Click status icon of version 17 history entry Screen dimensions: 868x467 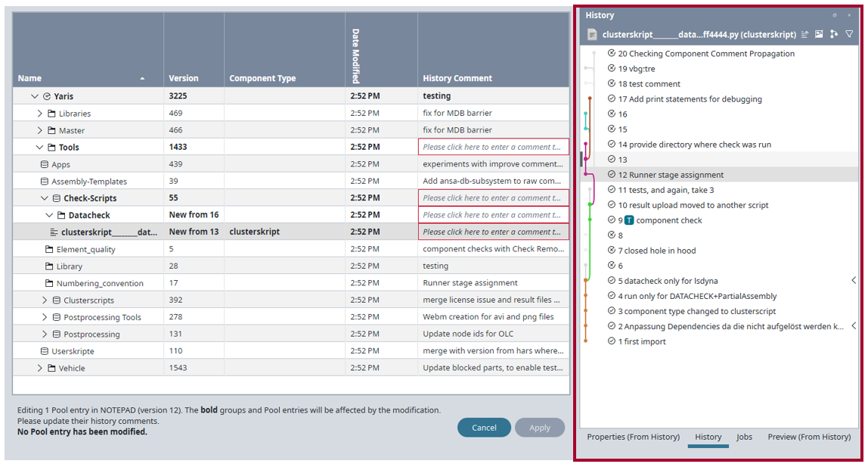[x=611, y=98]
